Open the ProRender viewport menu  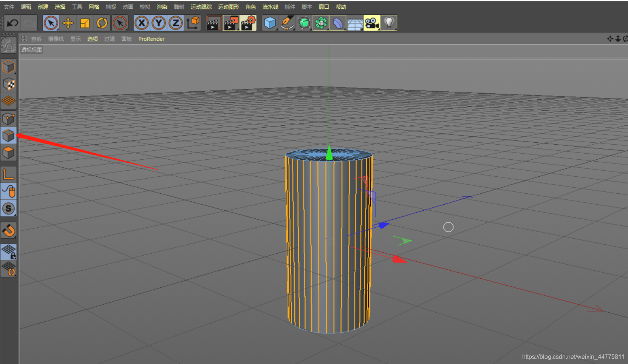pos(151,39)
